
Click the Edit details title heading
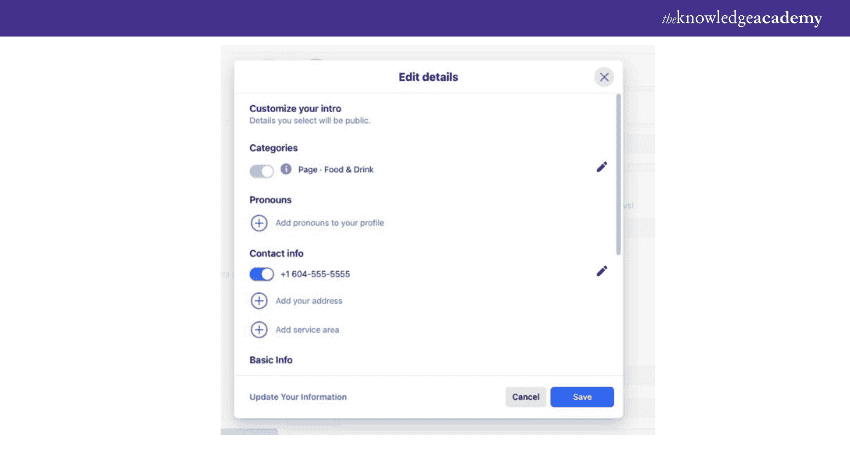pyautogui.click(x=428, y=77)
